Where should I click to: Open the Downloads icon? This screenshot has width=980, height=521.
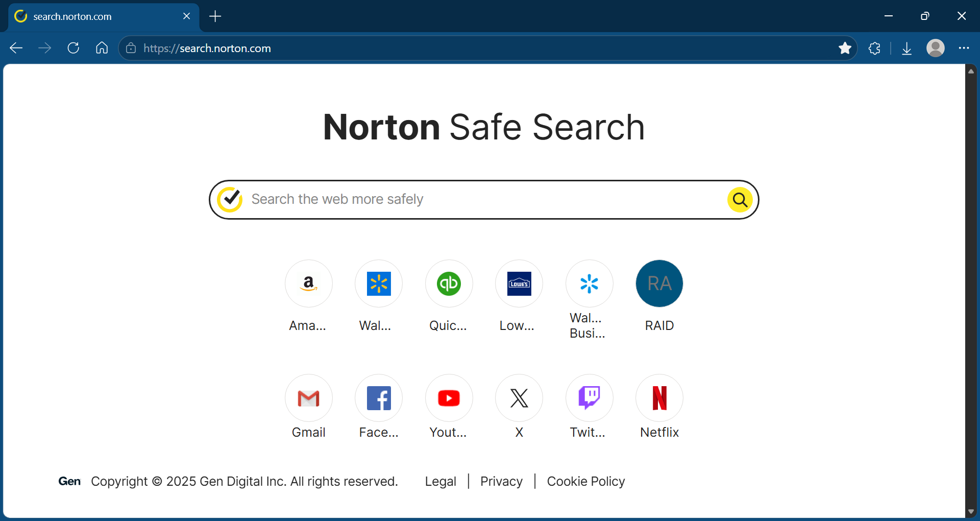tap(906, 48)
